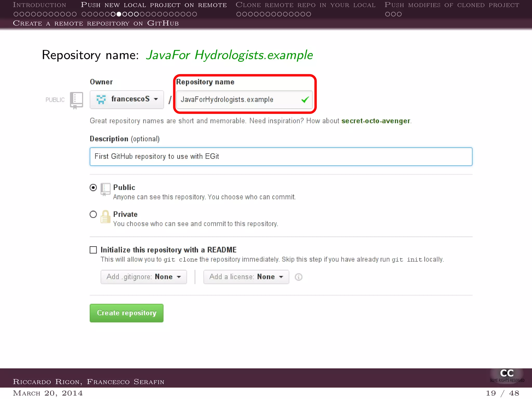
Task: Click the Create repository button
Action: [x=127, y=313]
